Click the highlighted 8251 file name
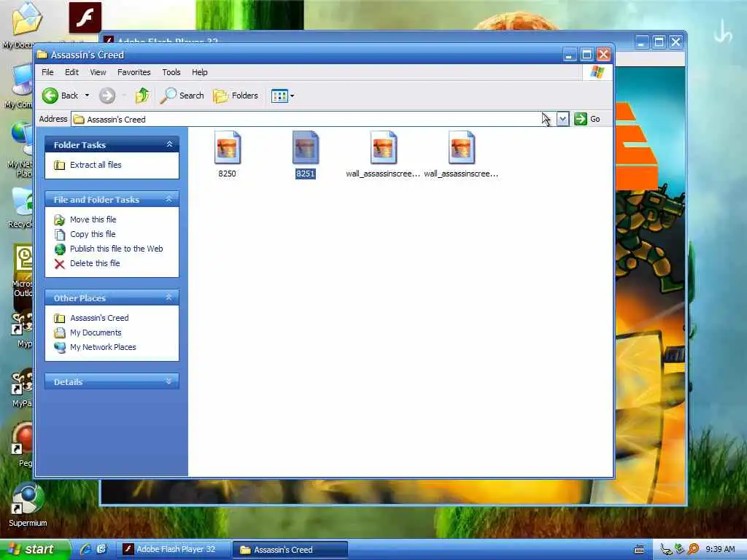This screenshot has height=560, width=747. tap(306, 174)
